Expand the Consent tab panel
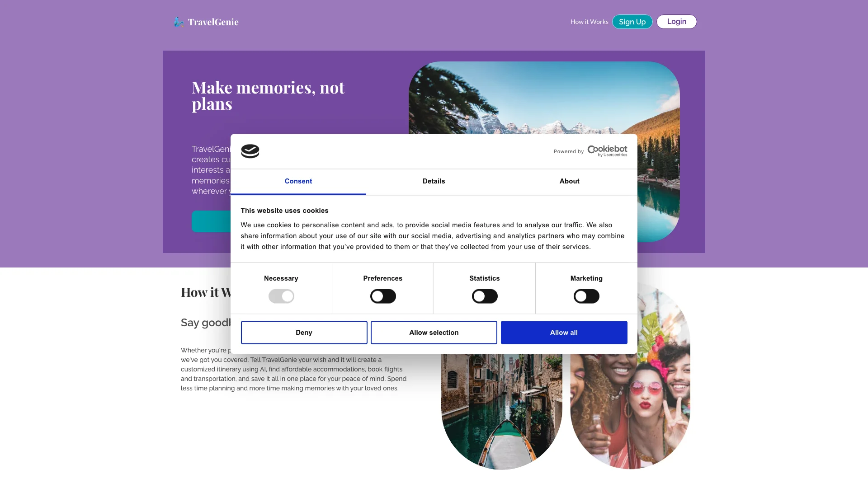The height and width of the screenshot is (488, 868). coord(298,181)
